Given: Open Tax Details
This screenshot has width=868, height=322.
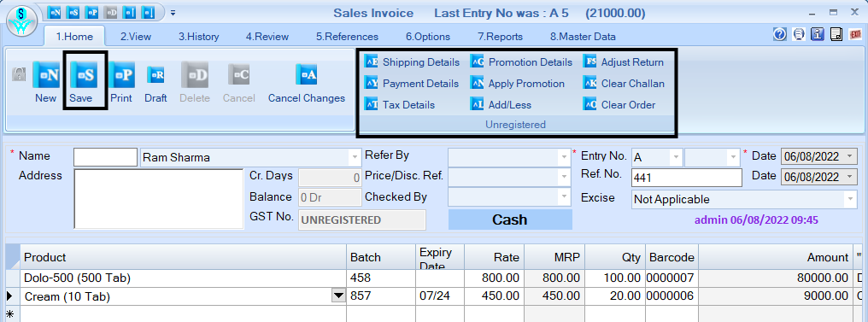Looking at the screenshot, I should point(400,104).
